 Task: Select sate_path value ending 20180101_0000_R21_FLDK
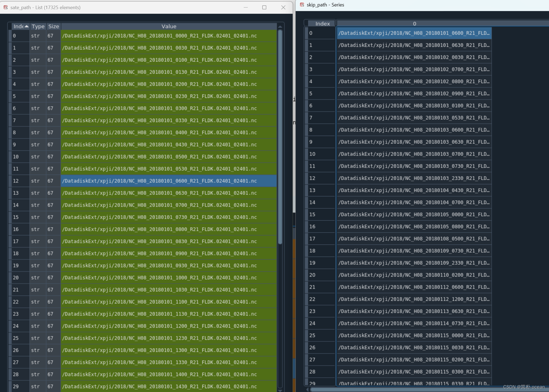(x=169, y=36)
